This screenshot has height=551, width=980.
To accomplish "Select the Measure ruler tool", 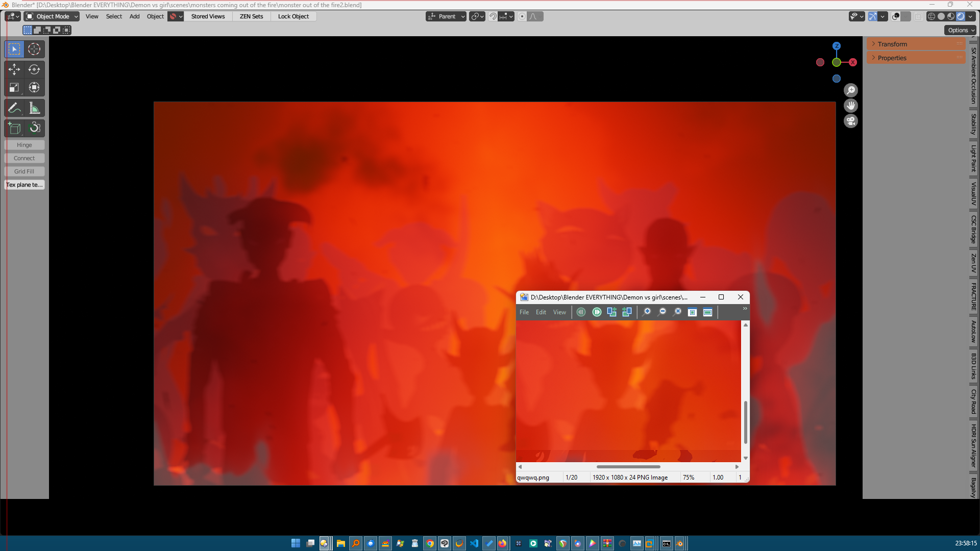I will pos(34,108).
